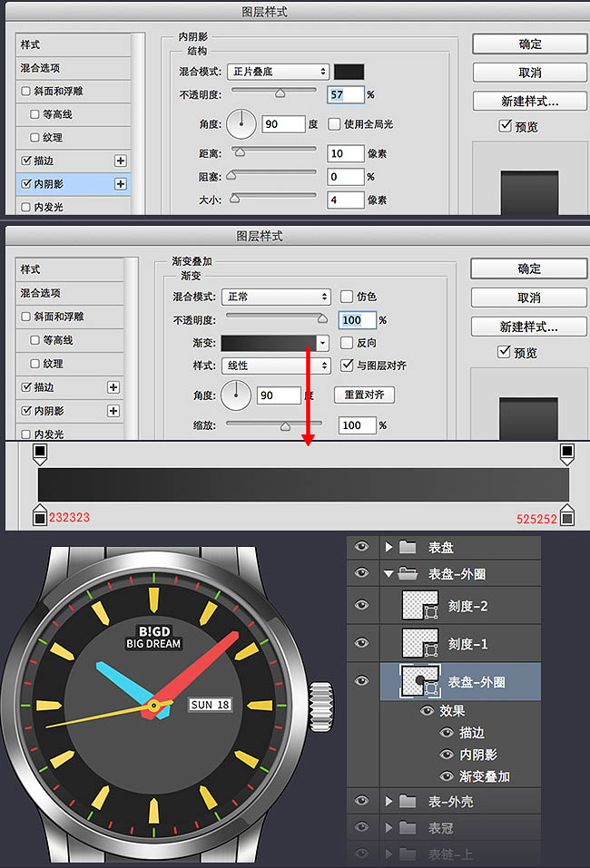Image resolution: width=590 pixels, height=868 pixels.
Task: Select 混合选项 in gradient overlay dialog
Action: (69, 293)
